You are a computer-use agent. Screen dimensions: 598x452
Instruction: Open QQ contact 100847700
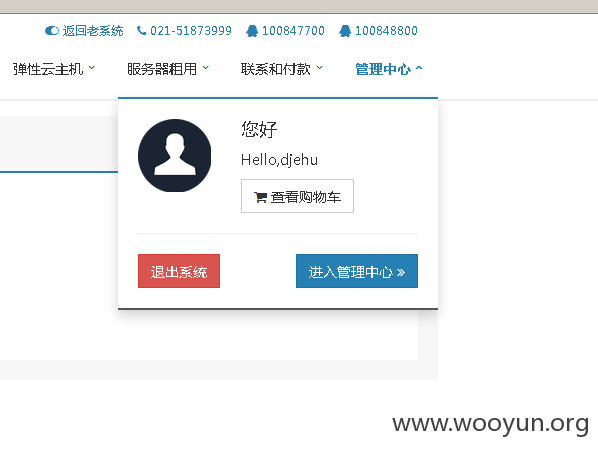coord(293,31)
